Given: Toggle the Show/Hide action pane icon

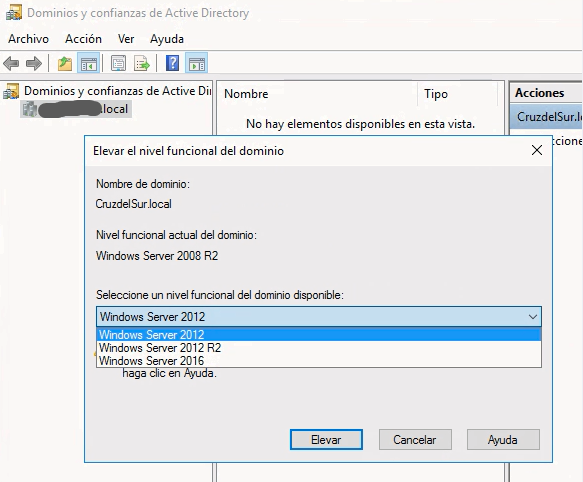Looking at the screenshot, I should 197,63.
